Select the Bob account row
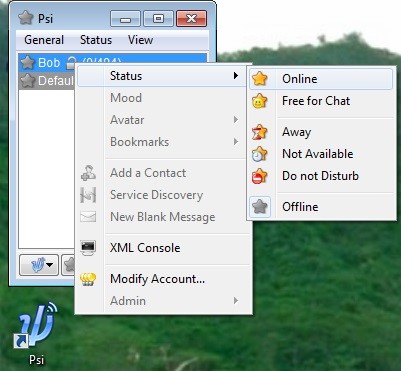Viewport: 401px width, 371px height. click(113, 62)
